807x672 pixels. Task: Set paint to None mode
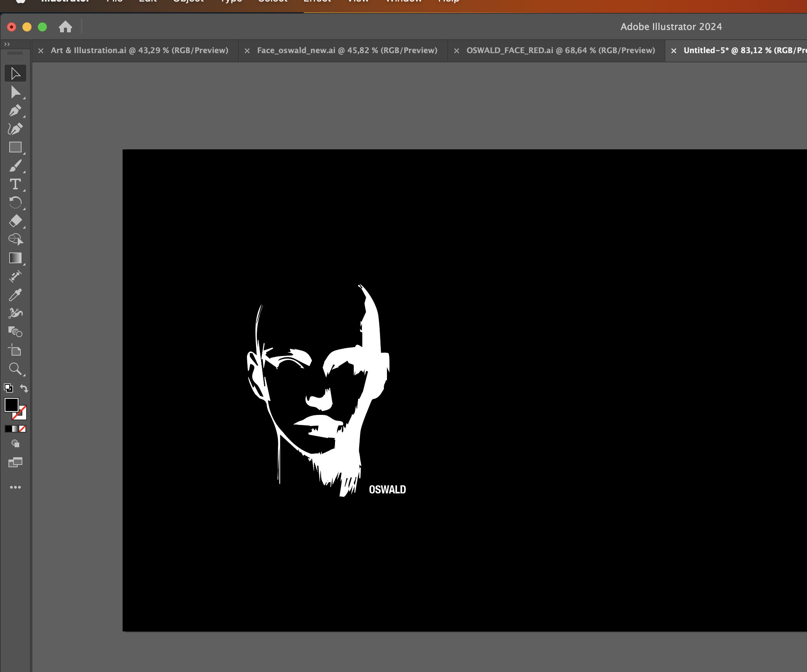tap(23, 429)
